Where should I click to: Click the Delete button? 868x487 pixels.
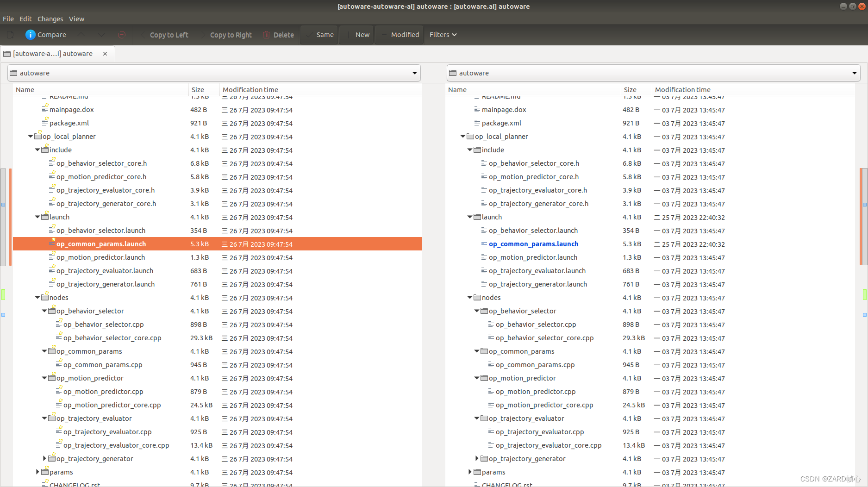coord(279,35)
